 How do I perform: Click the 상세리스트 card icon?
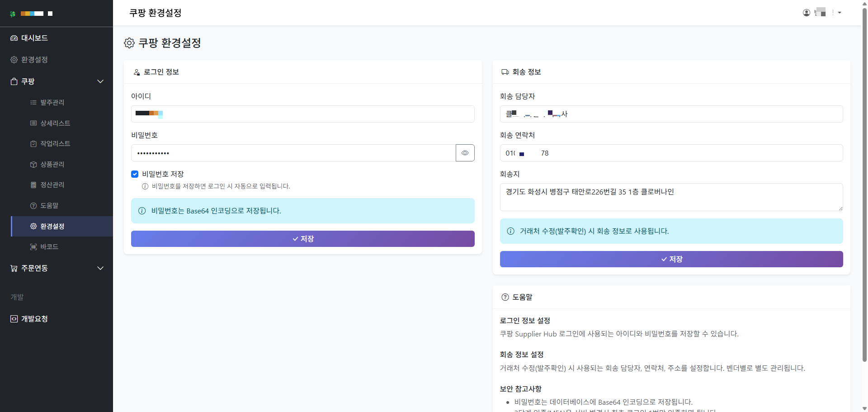(33, 123)
